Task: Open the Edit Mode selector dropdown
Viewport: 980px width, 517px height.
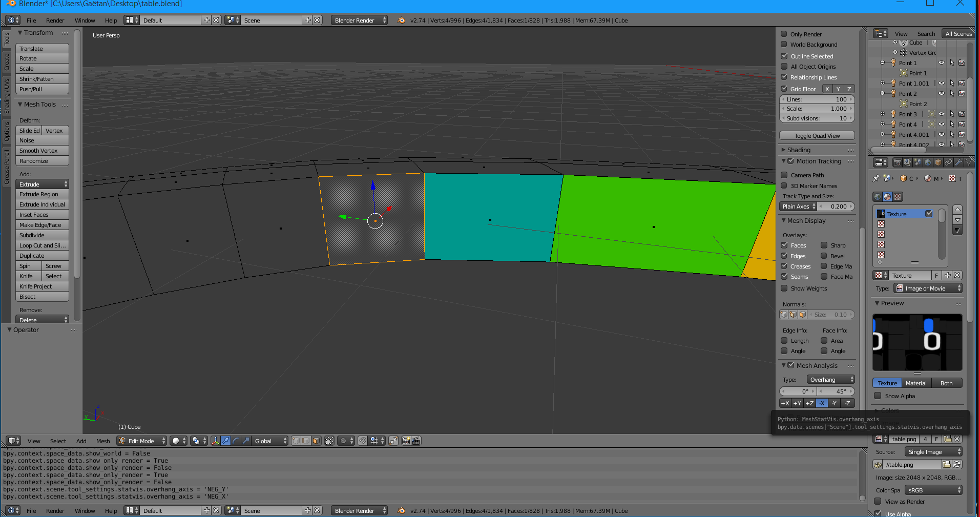Action: click(x=142, y=441)
